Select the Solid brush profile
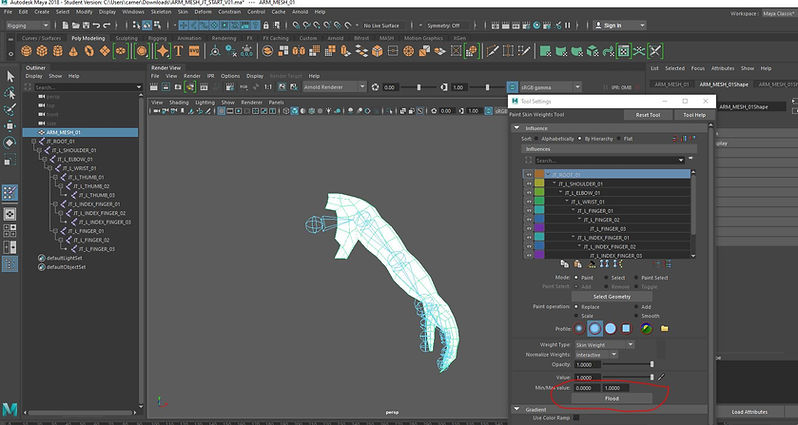 pyautogui.click(x=610, y=328)
